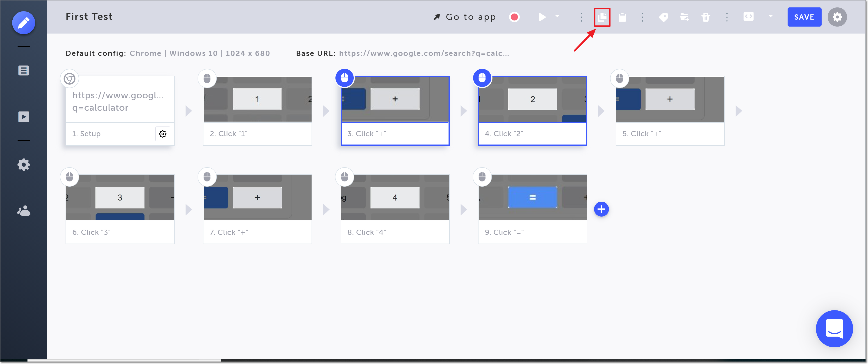Image resolution: width=868 pixels, height=364 pixels.
Task: Deselect step 3 via its mouse icon
Action: 344,78
